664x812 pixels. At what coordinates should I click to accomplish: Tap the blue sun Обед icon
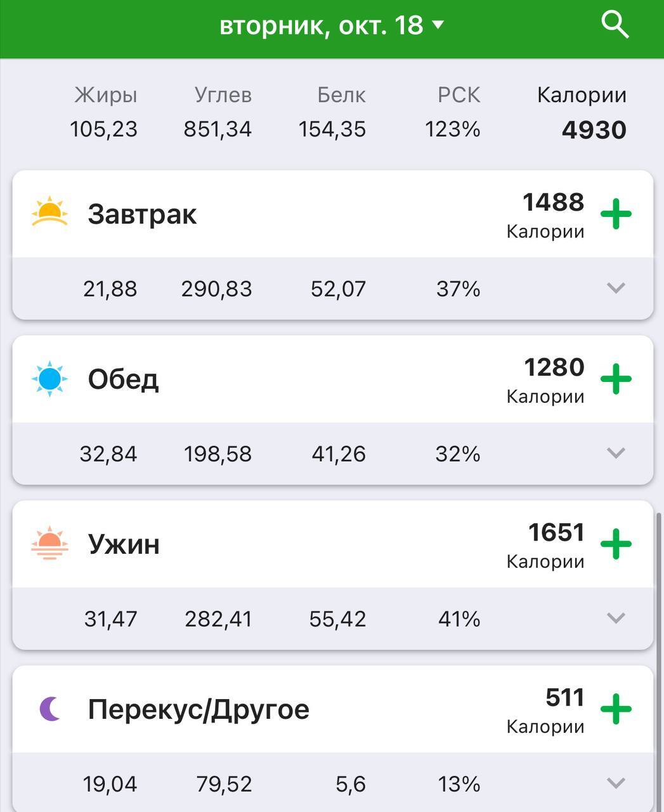(49, 379)
